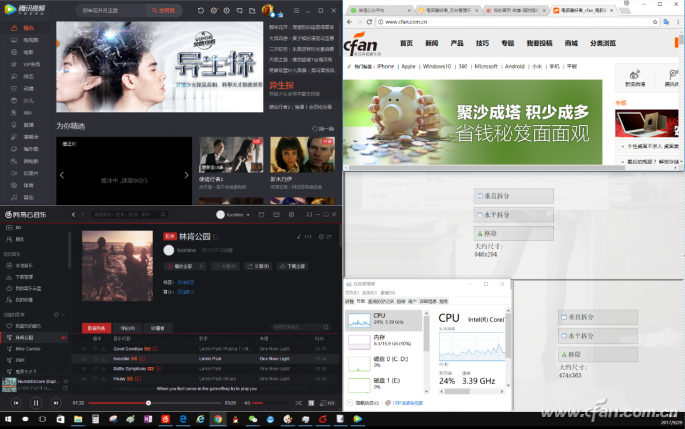The image size is (685, 429).
Task: Click 下载全部 in NetEase playlist header
Action: (293, 266)
